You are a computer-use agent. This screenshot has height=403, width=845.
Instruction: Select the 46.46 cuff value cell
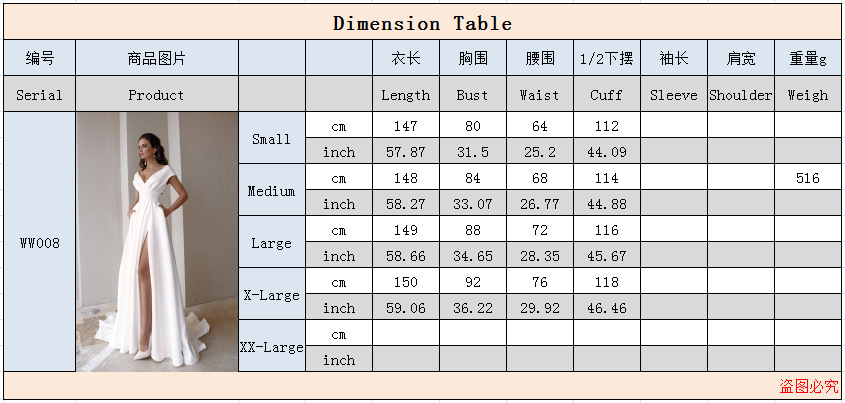(606, 308)
